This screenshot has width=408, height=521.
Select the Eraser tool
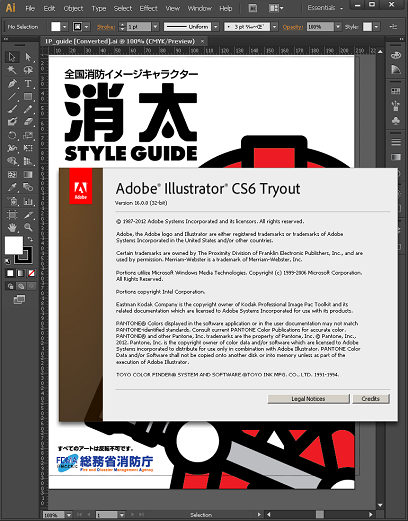click(28, 122)
